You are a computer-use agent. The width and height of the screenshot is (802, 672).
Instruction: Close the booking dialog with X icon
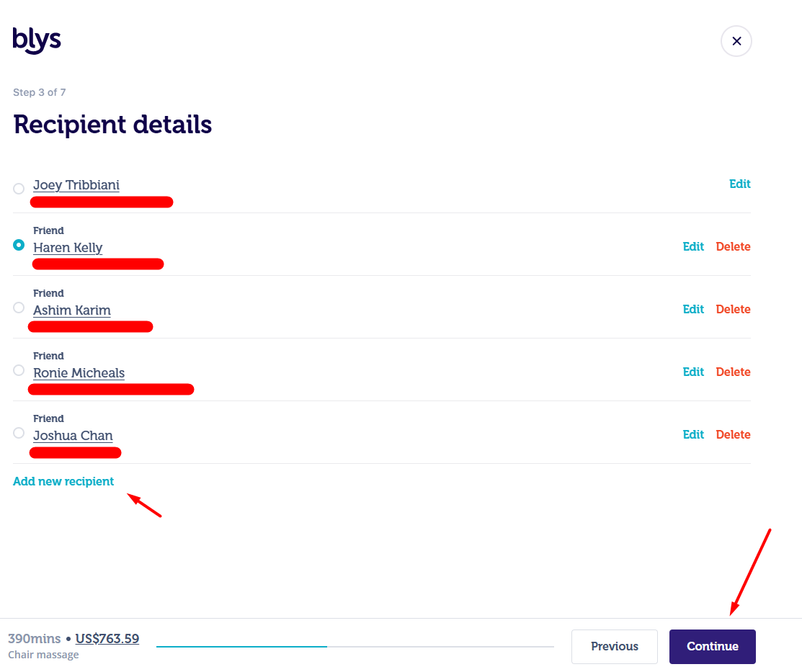click(736, 41)
